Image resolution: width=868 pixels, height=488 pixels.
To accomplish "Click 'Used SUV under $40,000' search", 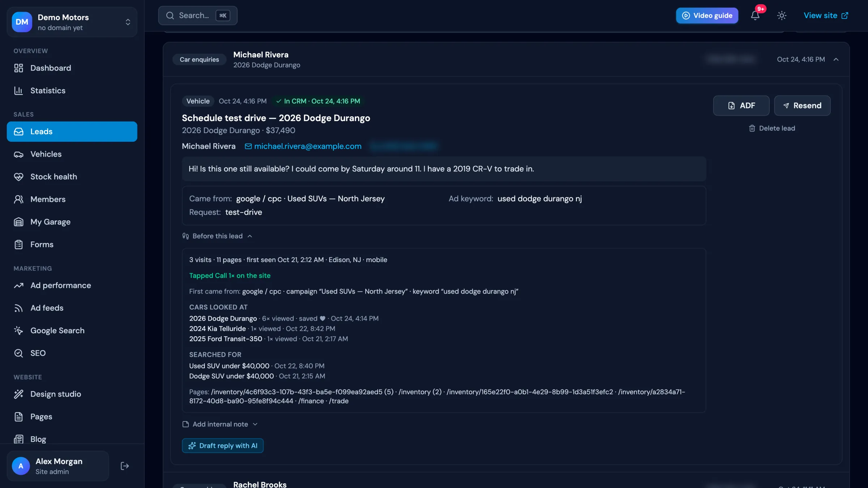I will point(229,366).
